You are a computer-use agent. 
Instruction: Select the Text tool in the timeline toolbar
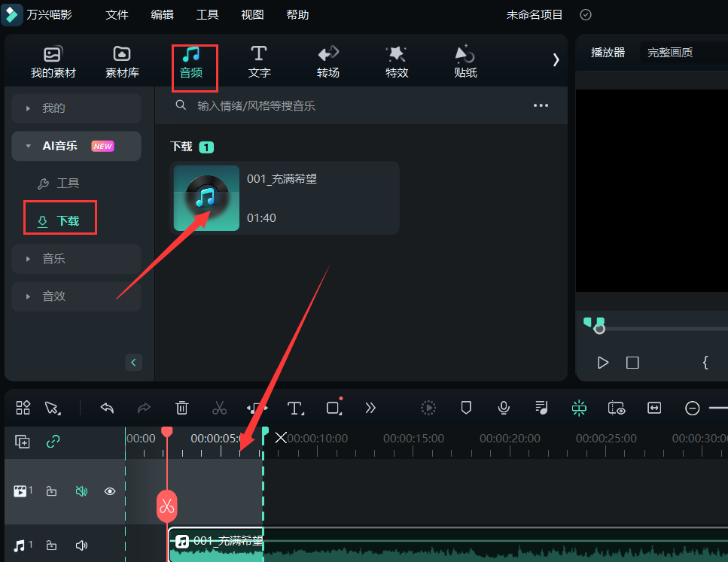click(x=295, y=408)
